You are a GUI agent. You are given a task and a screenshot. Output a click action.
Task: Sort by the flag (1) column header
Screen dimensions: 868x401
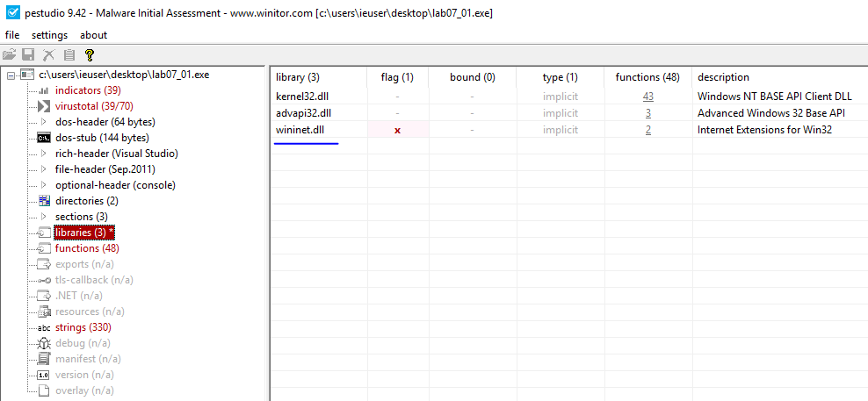tap(397, 77)
